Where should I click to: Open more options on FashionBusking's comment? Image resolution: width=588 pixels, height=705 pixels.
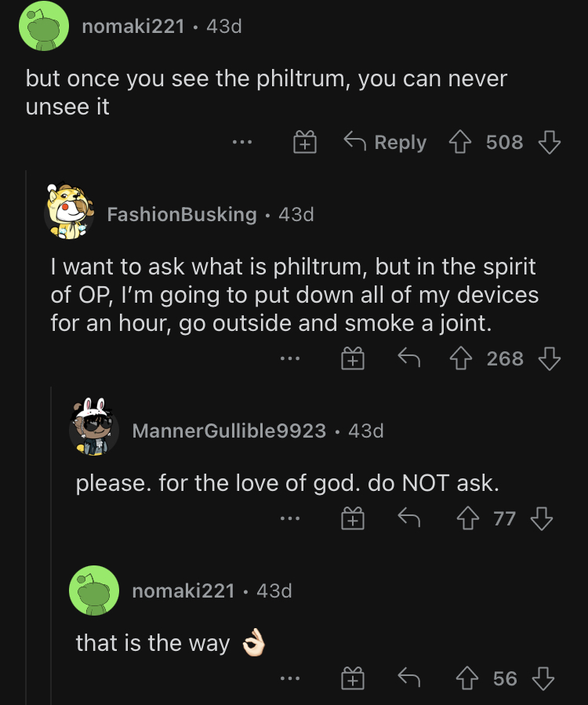(x=290, y=358)
